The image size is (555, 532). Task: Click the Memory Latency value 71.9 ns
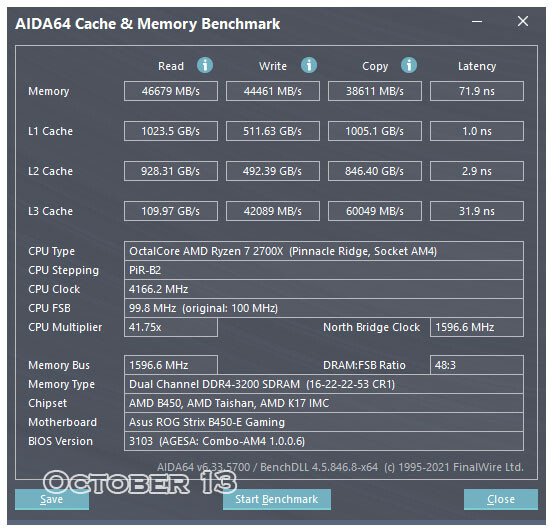tap(477, 91)
